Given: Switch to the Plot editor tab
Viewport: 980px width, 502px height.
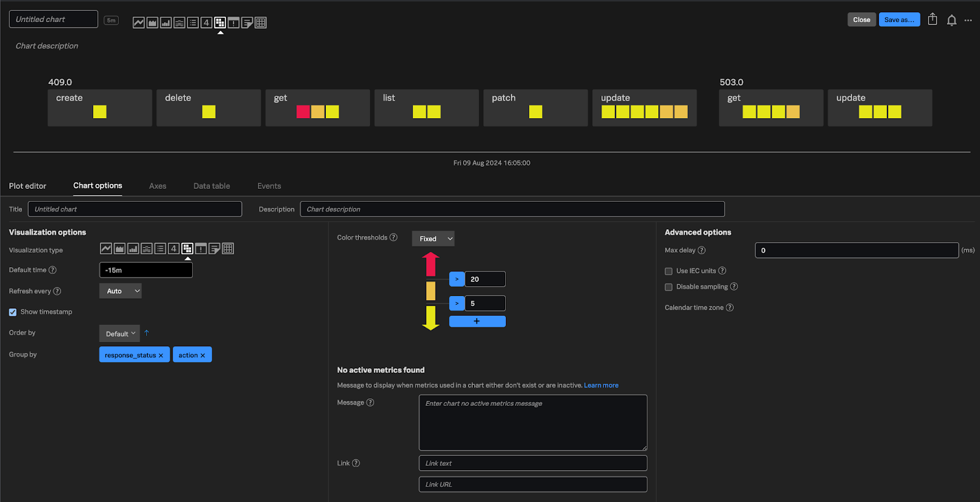Looking at the screenshot, I should point(28,186).
